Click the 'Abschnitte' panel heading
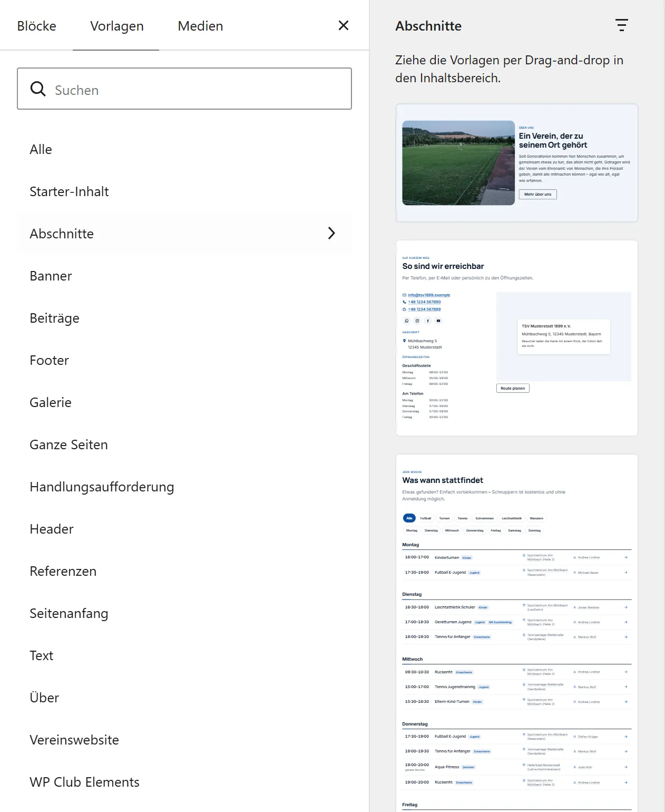 [428, 26]
